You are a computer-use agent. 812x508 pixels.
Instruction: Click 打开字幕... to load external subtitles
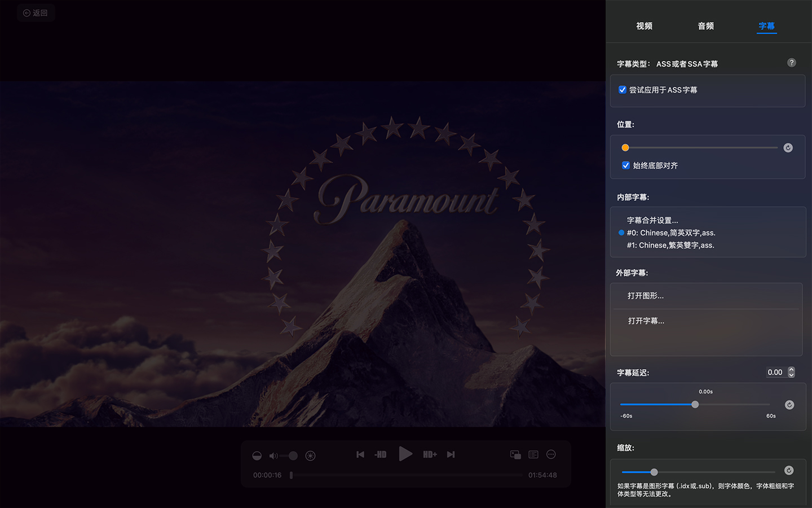pos(646,321)
